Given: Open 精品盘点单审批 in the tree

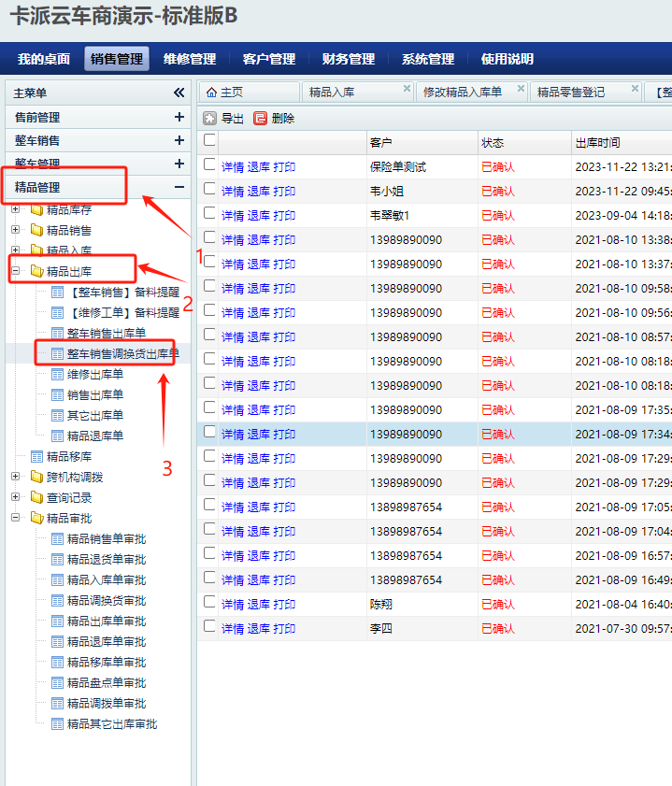Looking at the screenshot, I should pos(106,683).
